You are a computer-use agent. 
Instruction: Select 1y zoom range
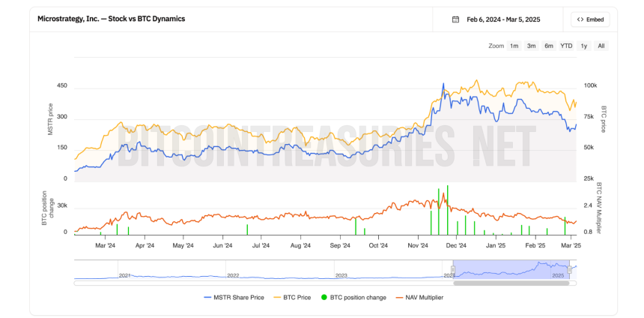[583, 46]
